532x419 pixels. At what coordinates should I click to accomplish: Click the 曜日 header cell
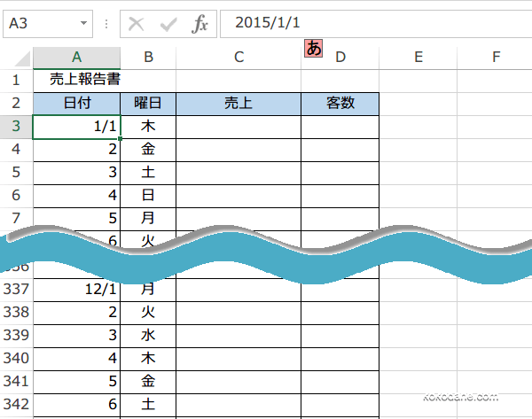tap(148, 104)
